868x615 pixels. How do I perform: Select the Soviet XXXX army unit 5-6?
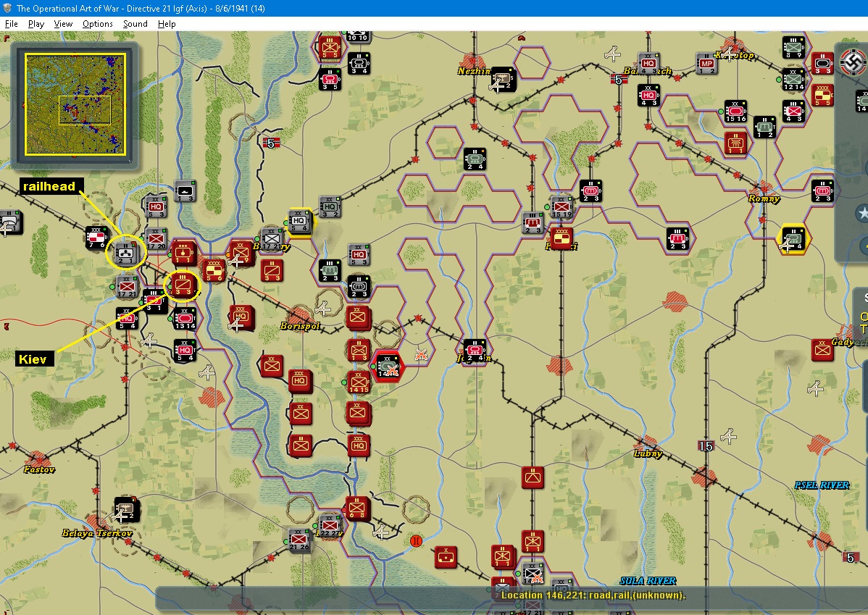214,271
